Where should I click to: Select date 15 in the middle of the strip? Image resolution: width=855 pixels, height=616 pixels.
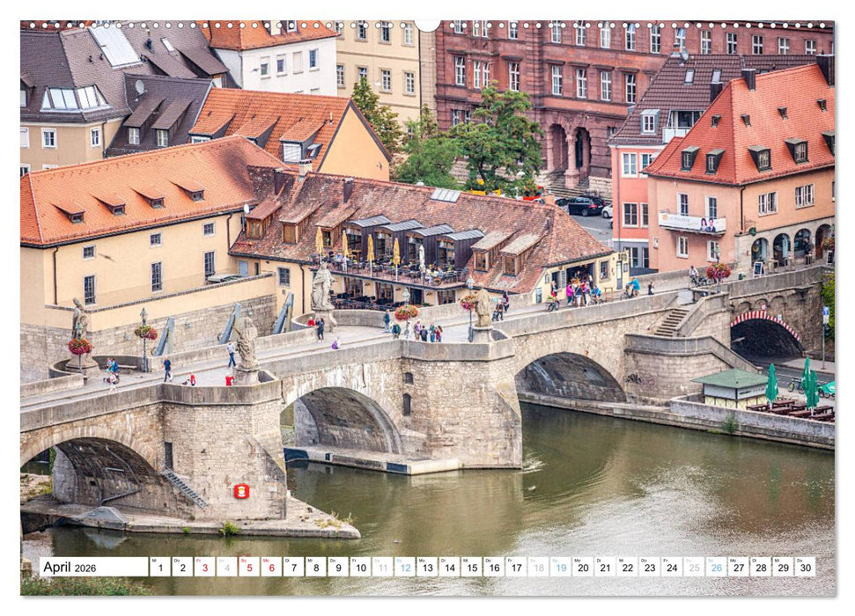click(471, 570)
